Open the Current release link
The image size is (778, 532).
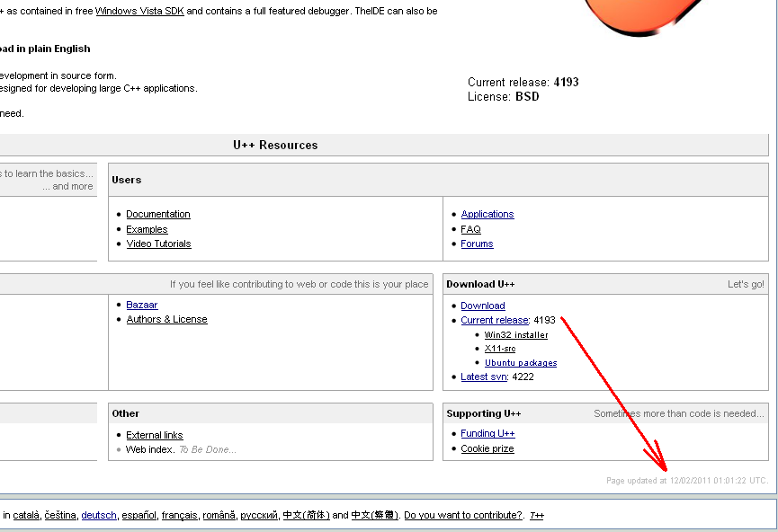(494, 321)
